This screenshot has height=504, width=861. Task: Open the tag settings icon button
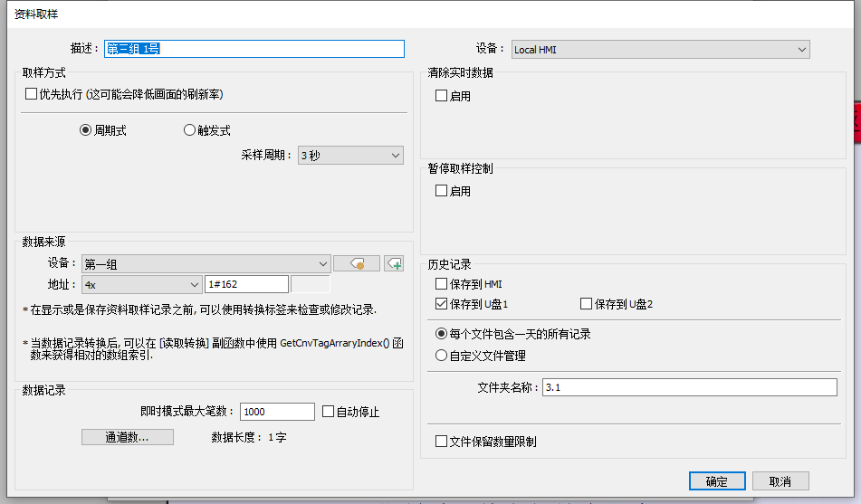pyautogui.click(x=356, y=263)
